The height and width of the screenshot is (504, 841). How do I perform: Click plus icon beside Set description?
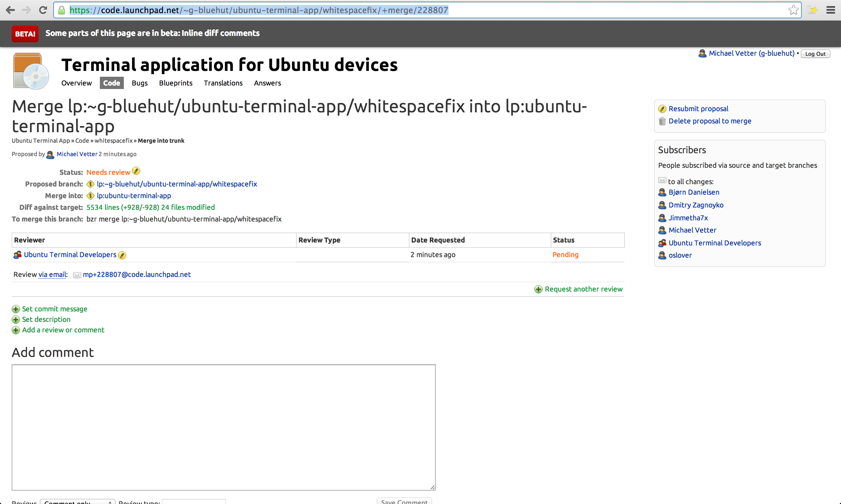click(16, 320)
